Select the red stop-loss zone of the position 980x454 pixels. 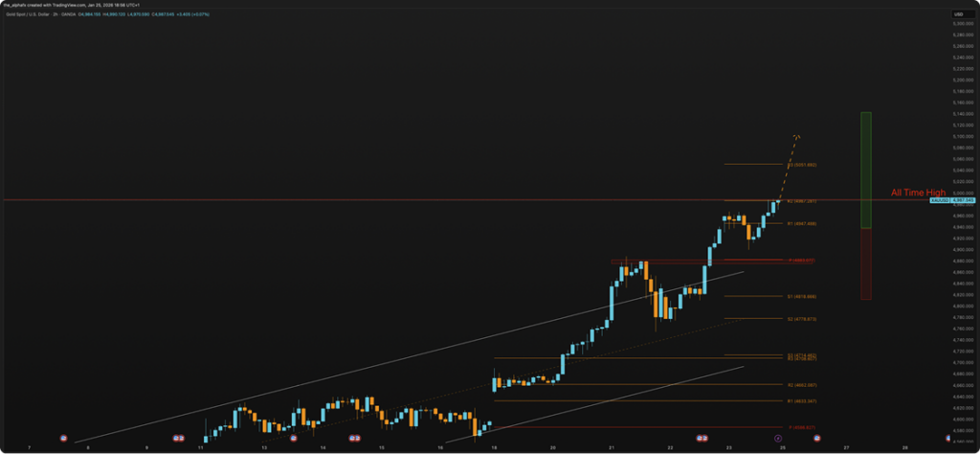tap(865, 263)
